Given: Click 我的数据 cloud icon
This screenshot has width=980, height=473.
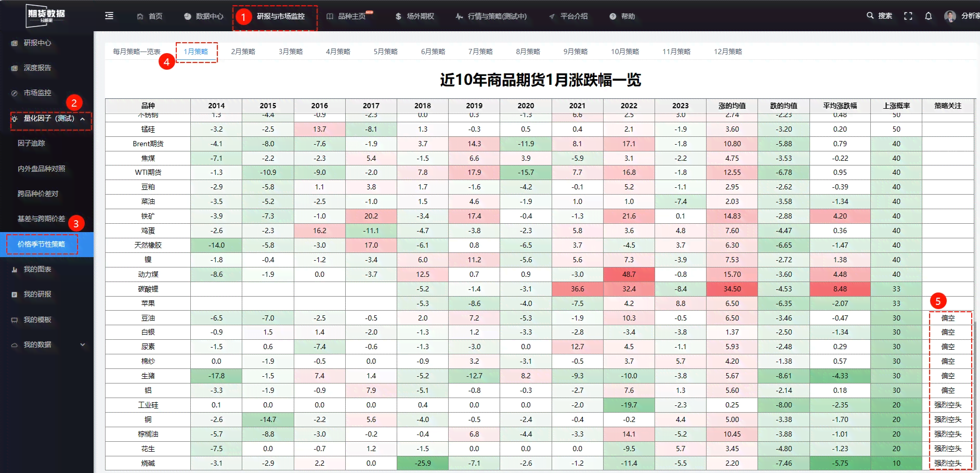Looking at the screenshot, I should point(14,345).
